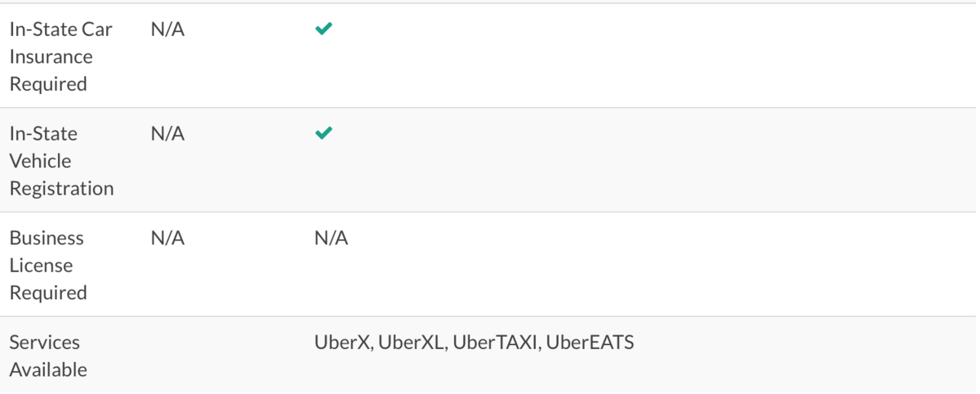Select the In-State Car Insurance Required label

[61, 56]
